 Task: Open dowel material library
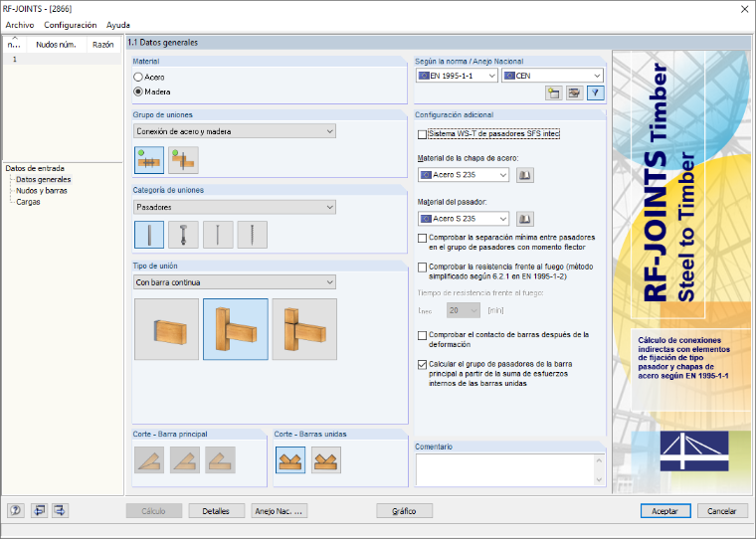pos(524,219)
